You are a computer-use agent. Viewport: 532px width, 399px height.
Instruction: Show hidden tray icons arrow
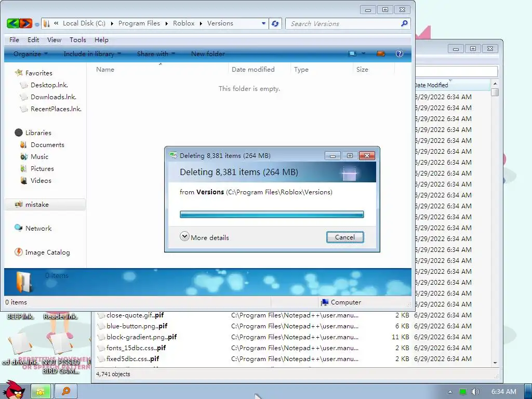tap(450, 392)
